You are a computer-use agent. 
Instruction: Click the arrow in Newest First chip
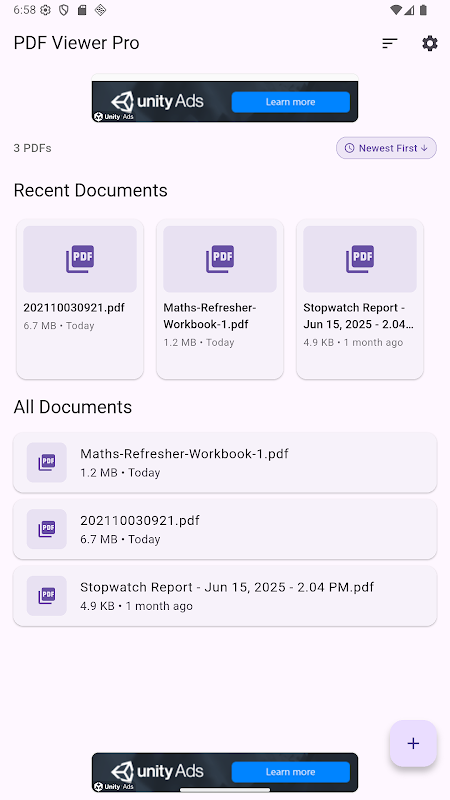click(x=424, y=148)
